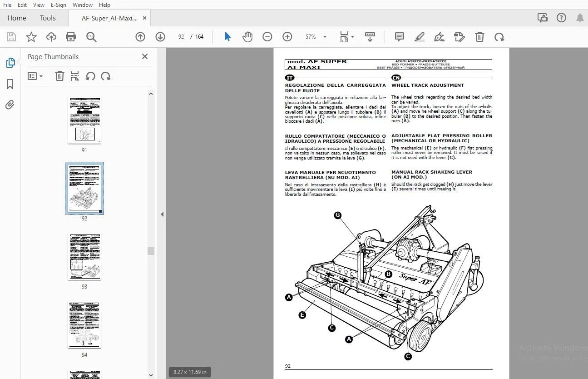Close the Page Thumbnails panel
This screenshot has height=379, width=588.
click(x=145, y=56)
